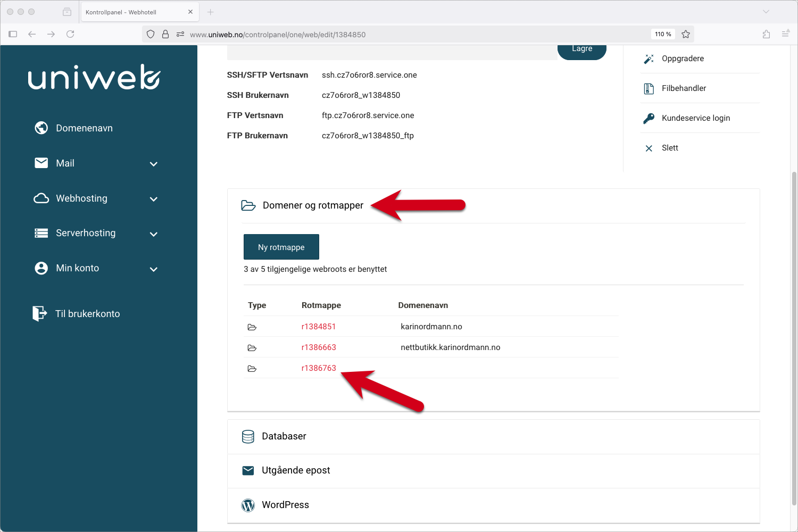
Task: Click the uniweb logo
Action: click(x=94, y=77)
